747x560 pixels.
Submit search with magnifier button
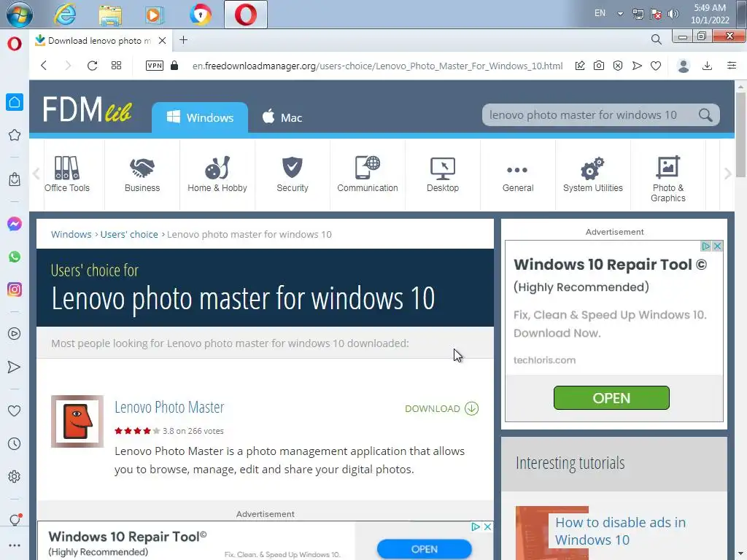click(x=705, y=115)
